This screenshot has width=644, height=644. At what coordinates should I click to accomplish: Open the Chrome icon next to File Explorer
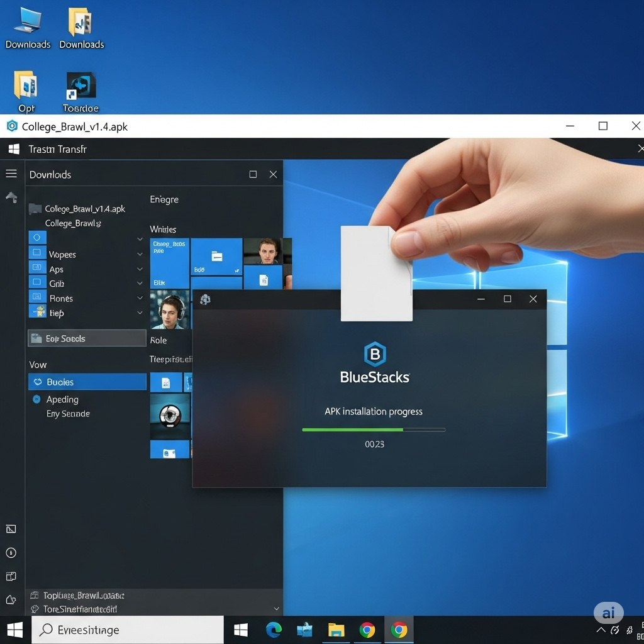tap(367, 630)
